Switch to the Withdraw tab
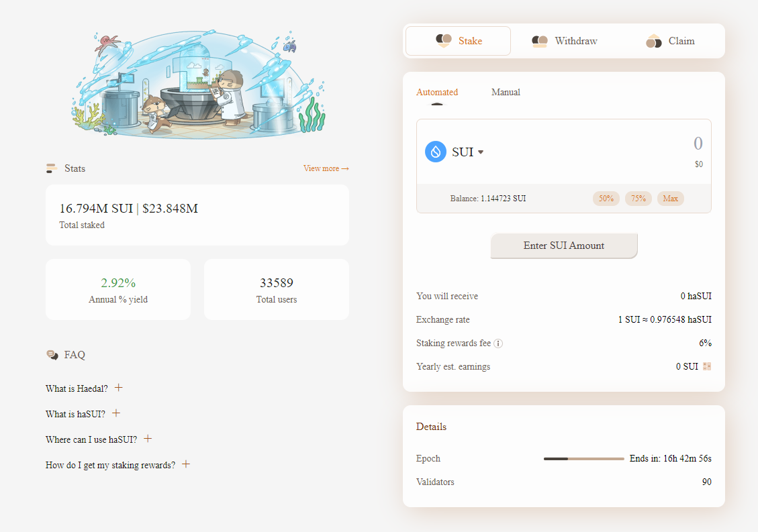758x532 pixels. (564, 41)
